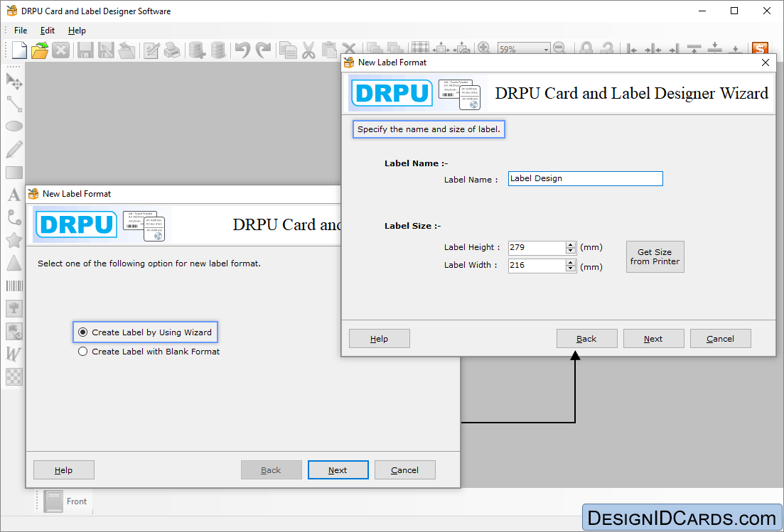The image size is (784, 532).
Task: Click Get Size from Printer button
Action: click(655, 256)
